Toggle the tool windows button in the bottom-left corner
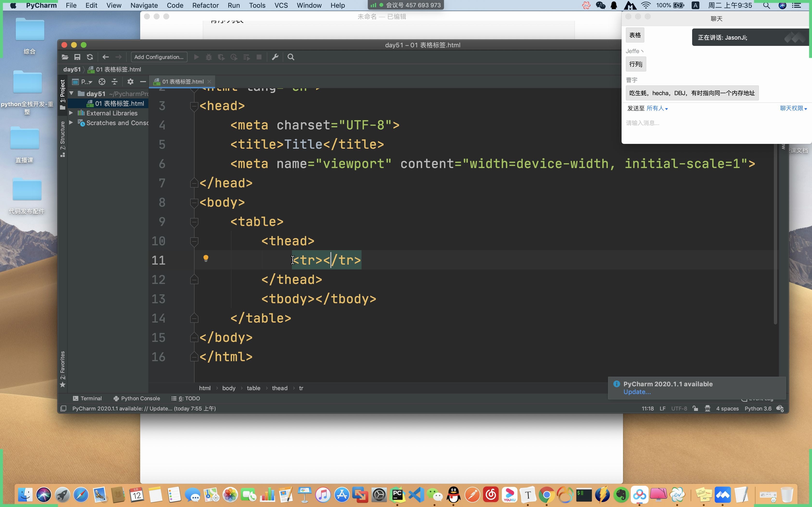The image size is (812, 507). point(63,408)
